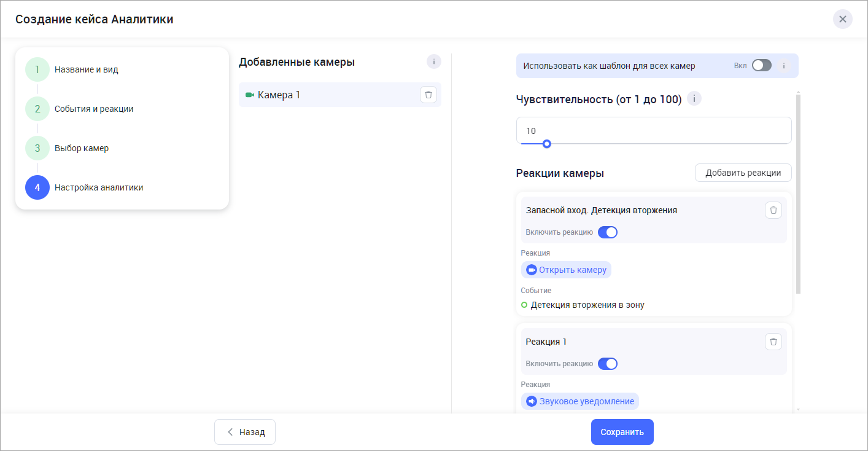
Task: Delete Камера 1 with trash icon
Action: (x=428, y=95)
